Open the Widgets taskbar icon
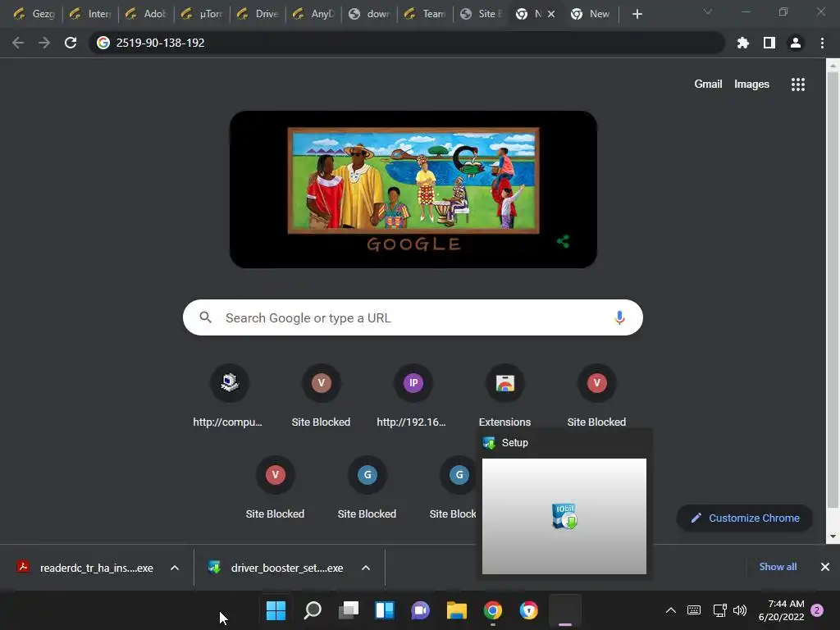The height and width of the screenshot is (630, 840). tap(385, 610)
